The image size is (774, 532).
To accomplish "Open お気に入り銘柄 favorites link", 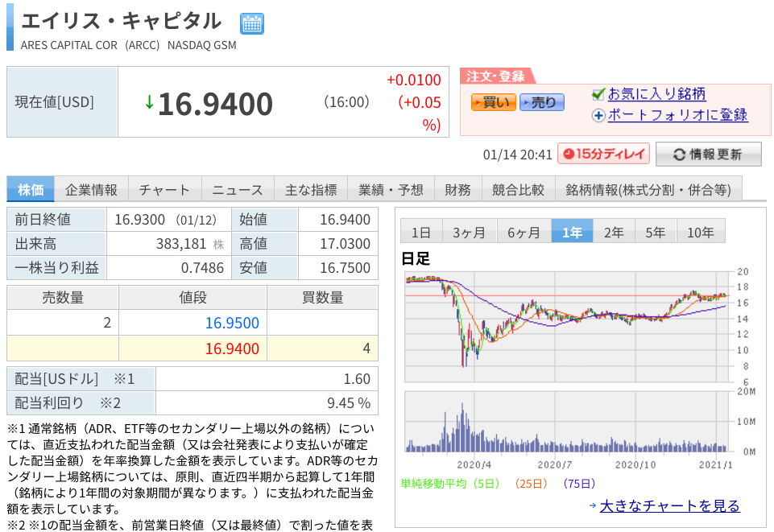I will 656,93.
